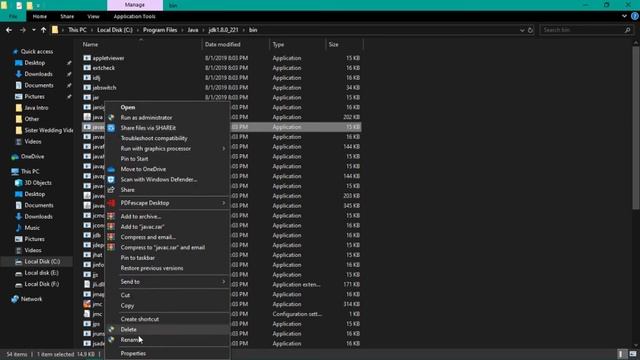The image size is (640, 360).
Task: Sort by Type column header
Action: pos(278,44)
